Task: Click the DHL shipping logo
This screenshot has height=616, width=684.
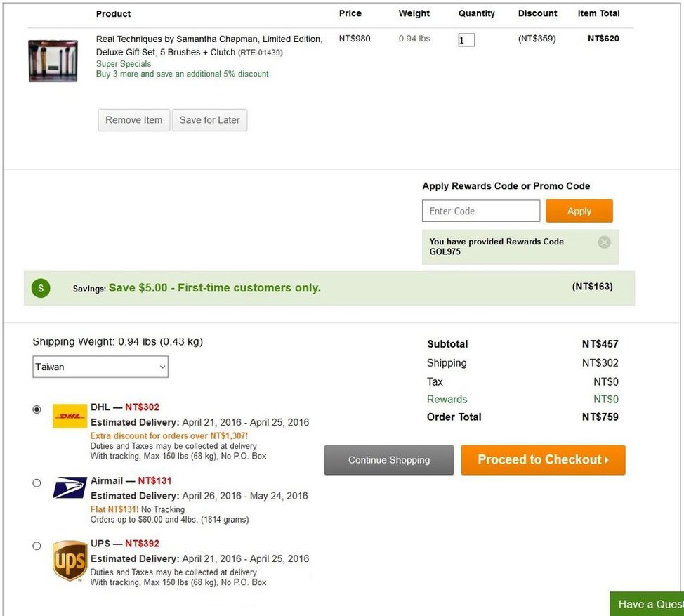Action: [70, 416]
